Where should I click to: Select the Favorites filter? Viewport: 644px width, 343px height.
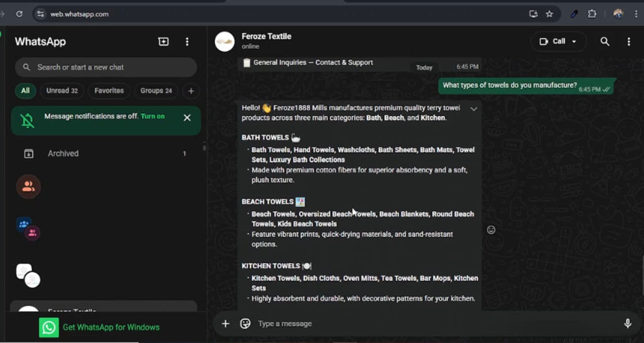pyautogui.click(x=109, y=91)
